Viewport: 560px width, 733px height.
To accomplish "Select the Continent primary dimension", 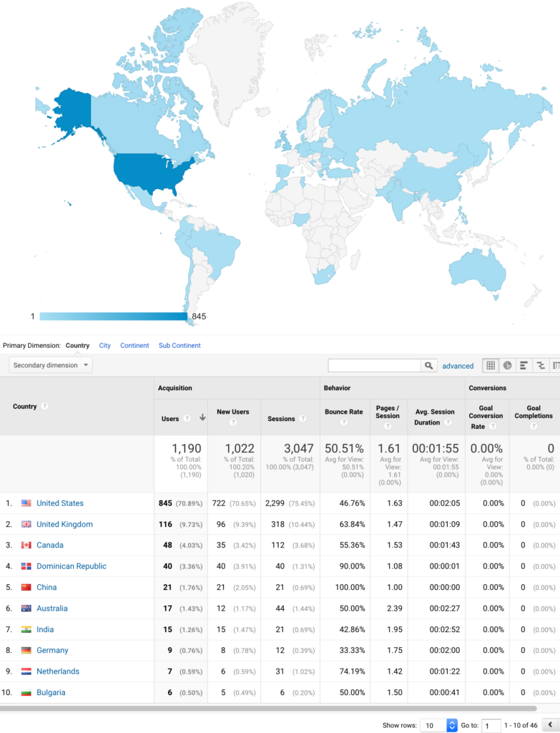I will click(x=134, y=346).
